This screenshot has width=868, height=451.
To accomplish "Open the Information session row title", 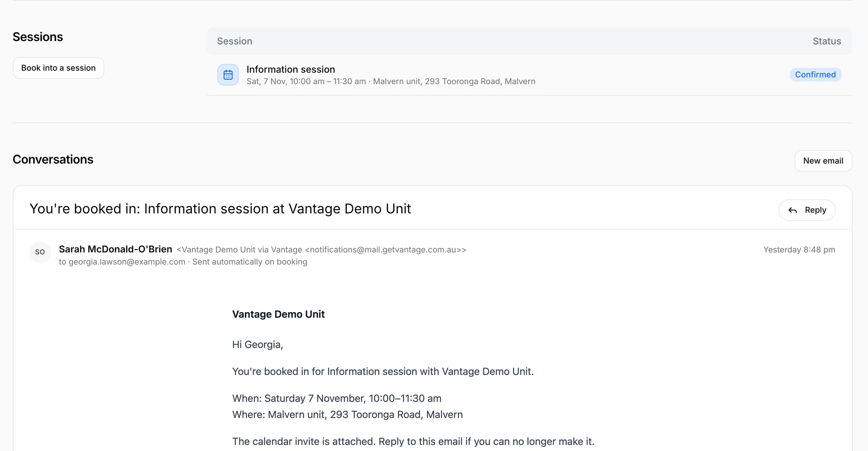I will click(291, 69).
